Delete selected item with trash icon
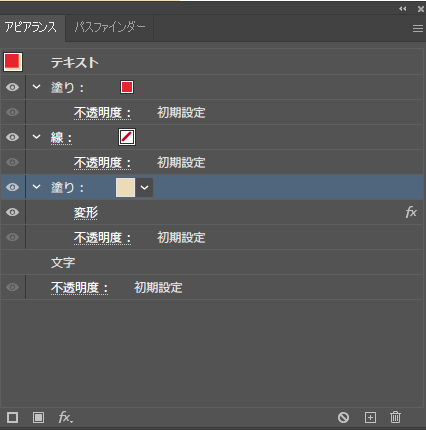The height and width of the screenshot is (430, 426). click(x=395, y=417)
